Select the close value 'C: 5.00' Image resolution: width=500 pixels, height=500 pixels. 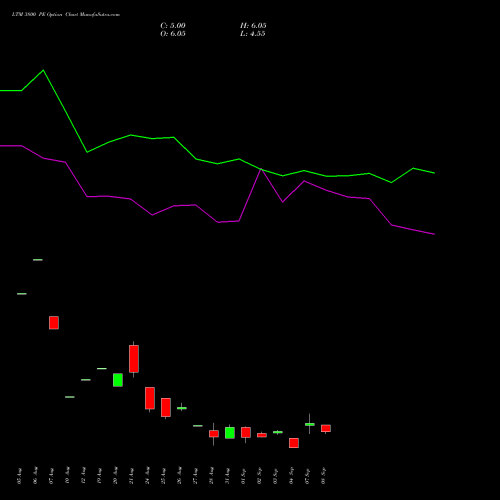tap(173, 26)
